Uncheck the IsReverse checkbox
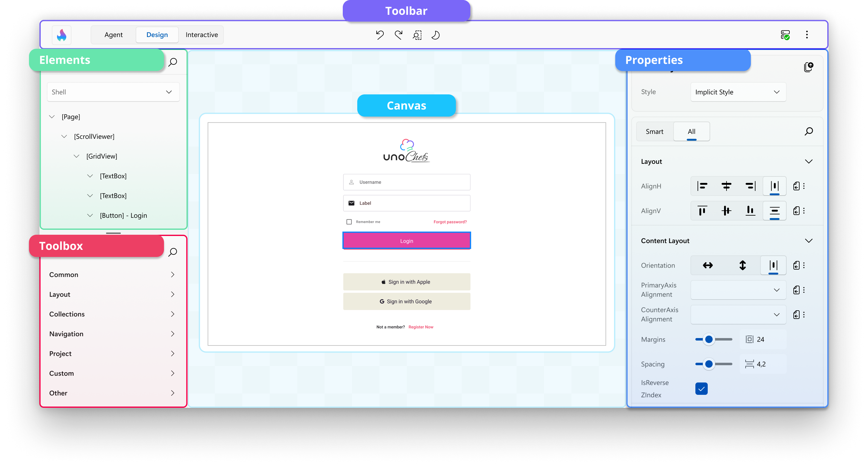 [701, 388]
